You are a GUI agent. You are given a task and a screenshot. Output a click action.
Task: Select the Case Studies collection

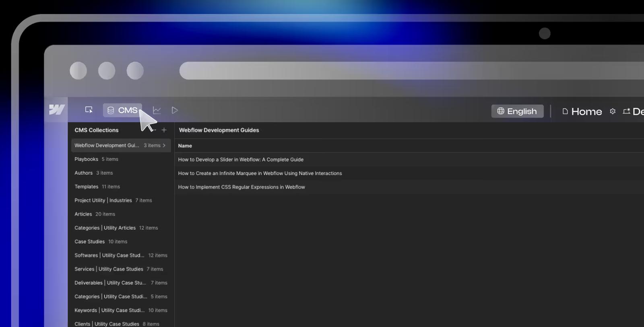(121, 241)
